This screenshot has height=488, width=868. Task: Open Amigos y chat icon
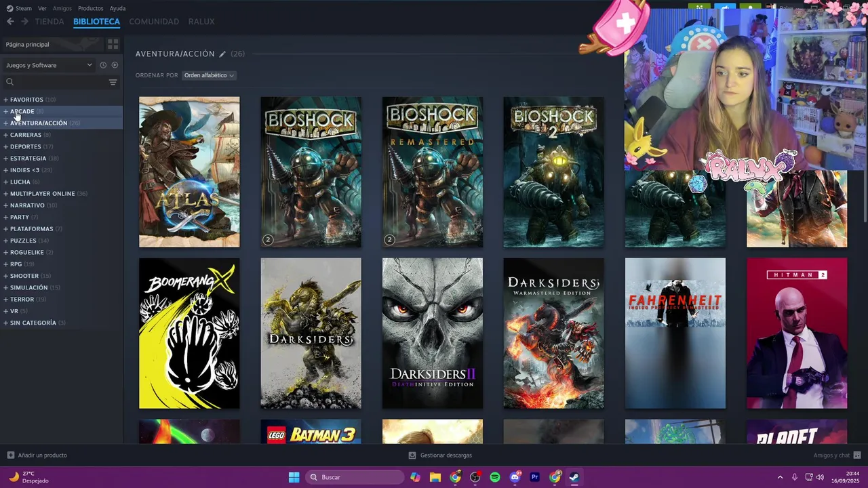(x=857, y=455)
